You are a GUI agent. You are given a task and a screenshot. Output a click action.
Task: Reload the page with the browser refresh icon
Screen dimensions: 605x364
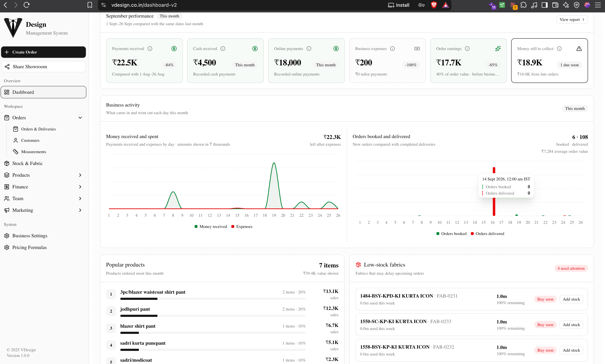click(x=26, y=5)
